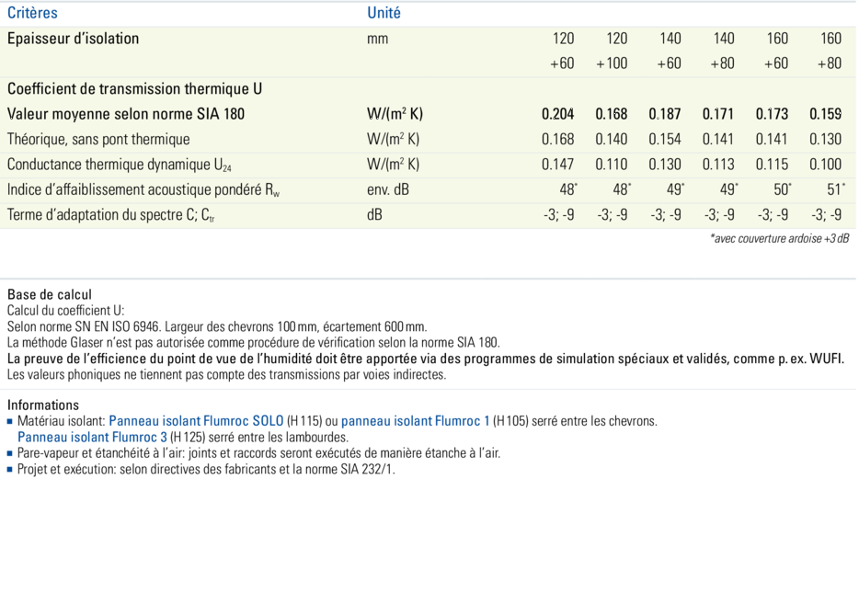Click the "avec couverture ardoise +3 dB" footnote

click(x=779, y=239)
